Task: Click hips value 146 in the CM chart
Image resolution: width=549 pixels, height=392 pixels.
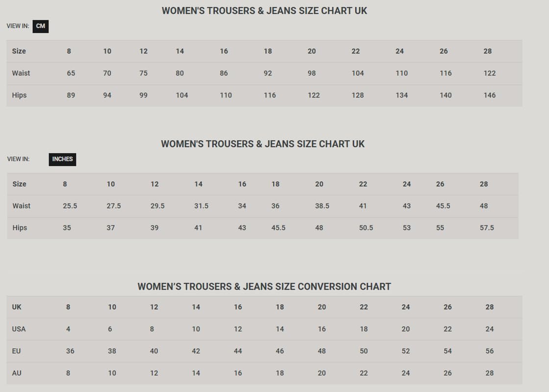Action: [x=489, y=95]
